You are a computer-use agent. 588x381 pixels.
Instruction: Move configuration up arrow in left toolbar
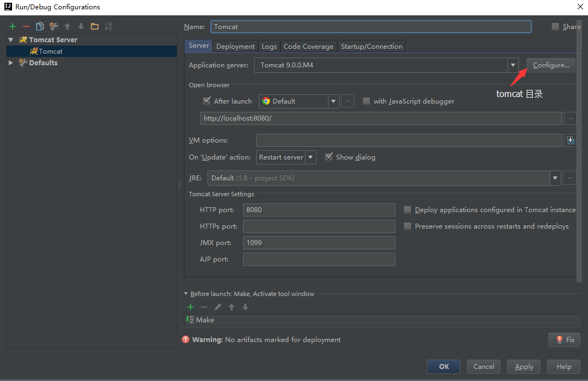(x=67, y=26)
